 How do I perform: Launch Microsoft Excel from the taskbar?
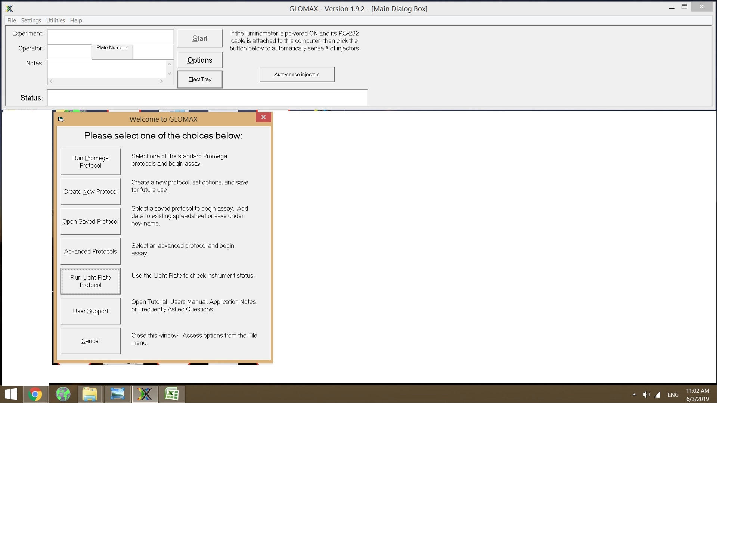pos(172,394)
